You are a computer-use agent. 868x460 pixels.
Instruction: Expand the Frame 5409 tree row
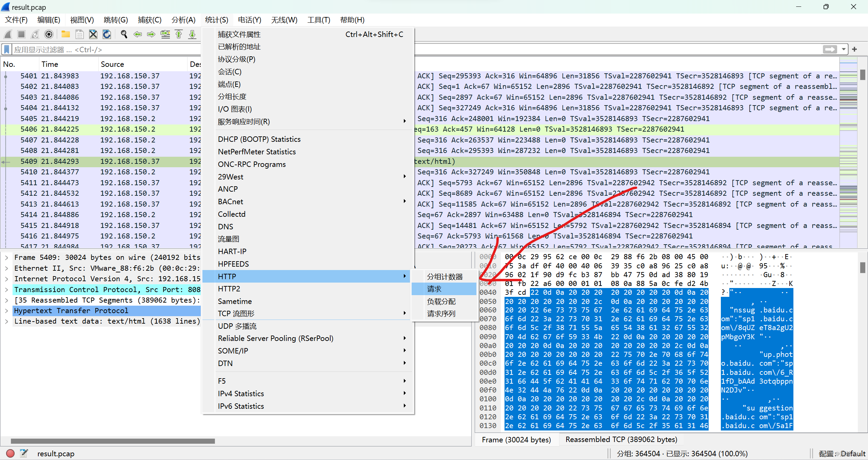[x=6, y=257]
